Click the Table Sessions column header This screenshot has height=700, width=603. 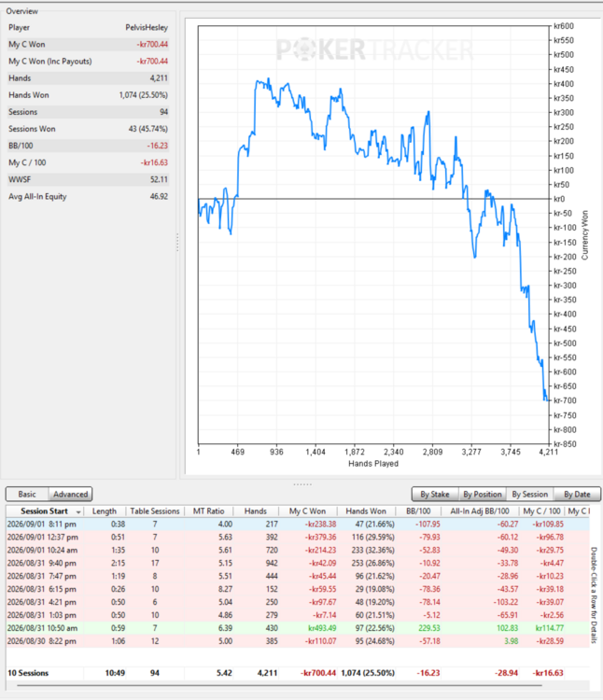pyautogui.click(x=154, y=511)
